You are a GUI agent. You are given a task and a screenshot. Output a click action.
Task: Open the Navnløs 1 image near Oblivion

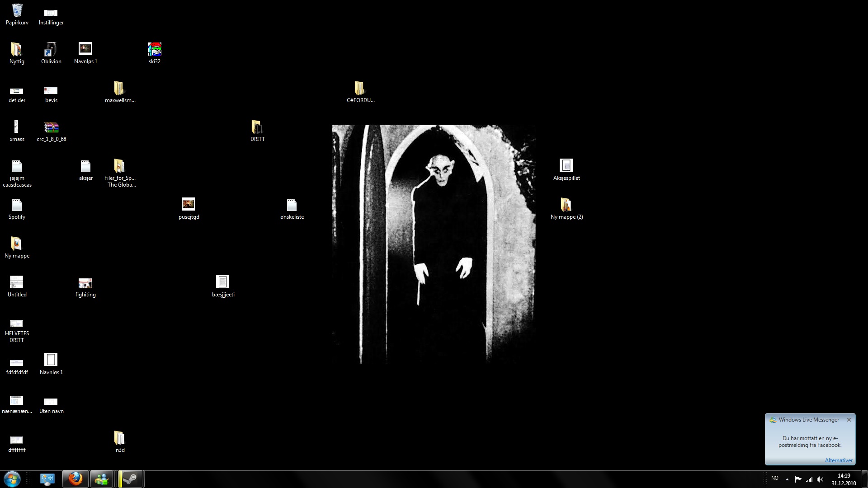click(x=85, y=53)
